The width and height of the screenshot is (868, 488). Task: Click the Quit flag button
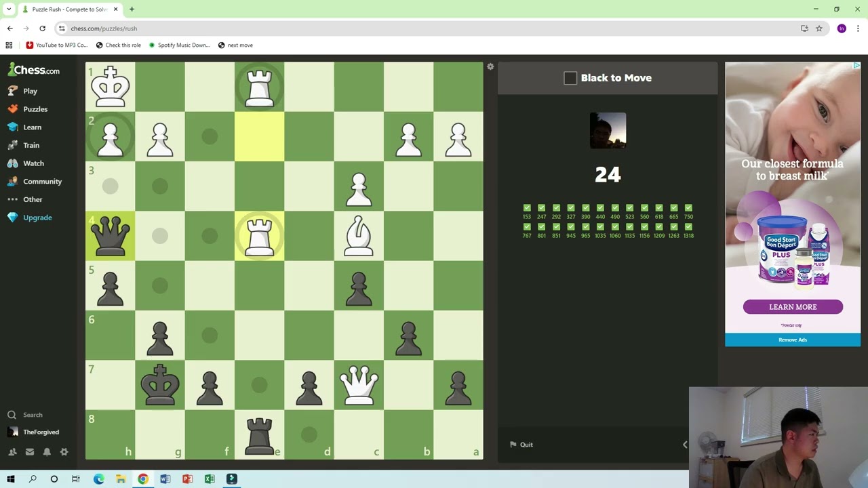[x=521, y=445]
